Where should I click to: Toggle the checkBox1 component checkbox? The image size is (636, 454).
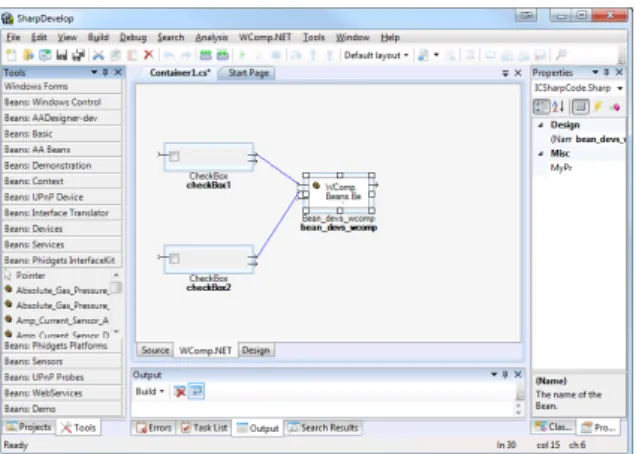(174, 157)
